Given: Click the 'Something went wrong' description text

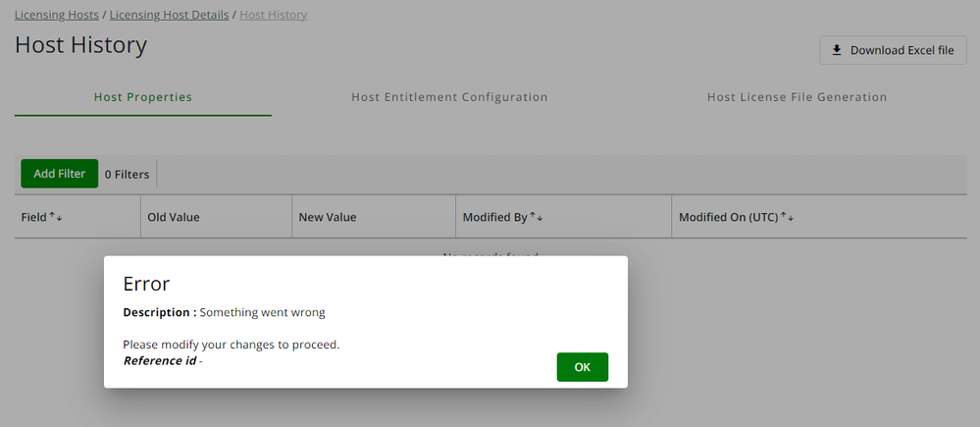Looking at the screenshot, I should click(262, 312).
